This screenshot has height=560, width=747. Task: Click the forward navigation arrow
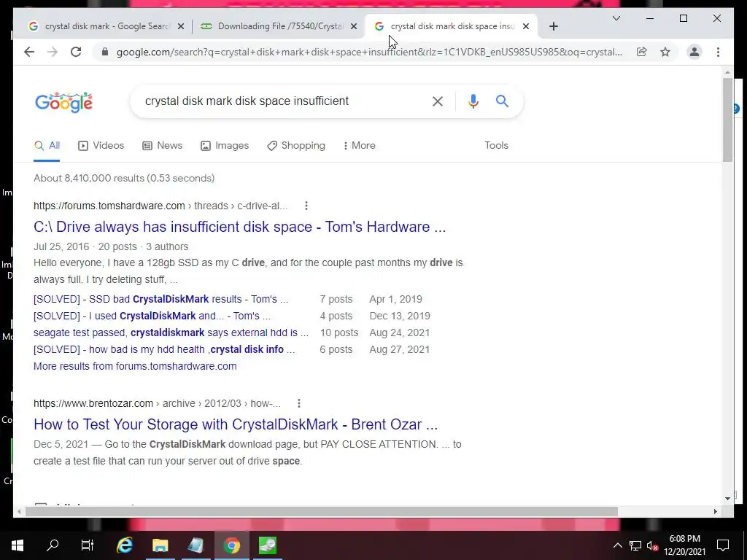53,52
